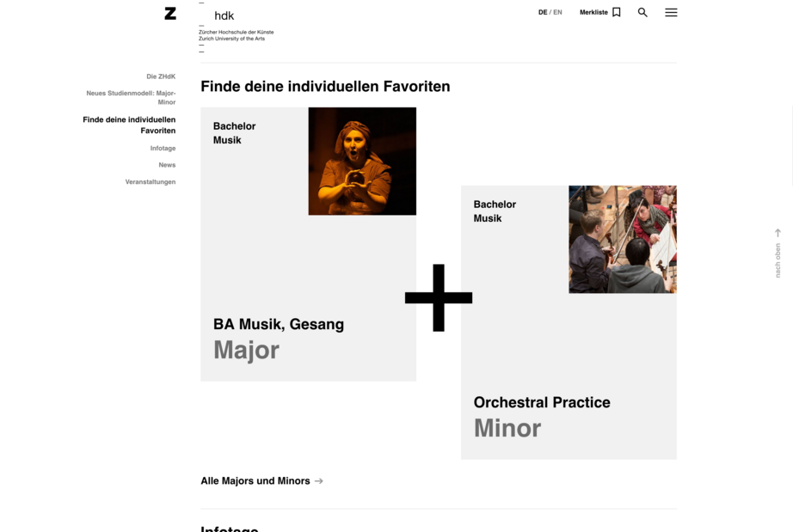793x532 pixels.
Task: Select the DE language option
Action: coord(543,12)
